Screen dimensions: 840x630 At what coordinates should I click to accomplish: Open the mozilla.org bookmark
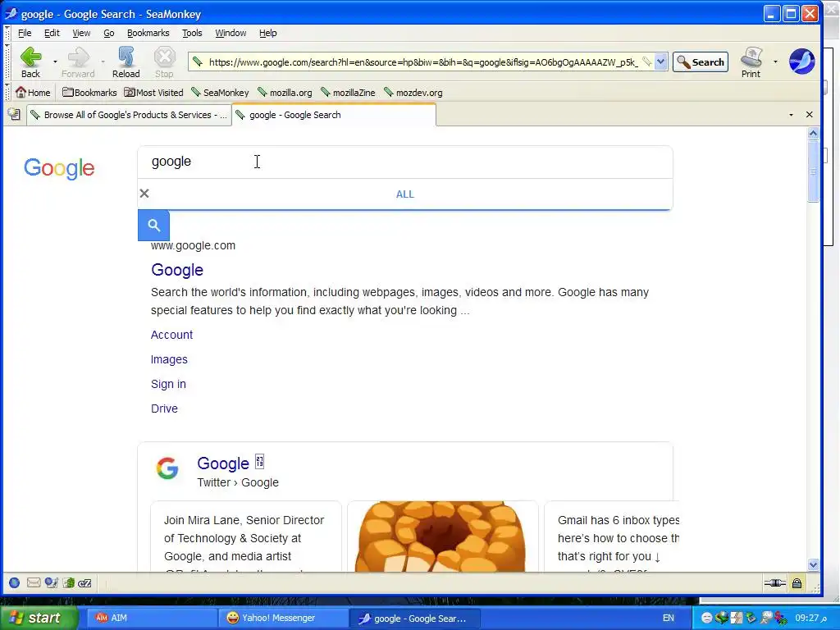[x=285, y=92]
